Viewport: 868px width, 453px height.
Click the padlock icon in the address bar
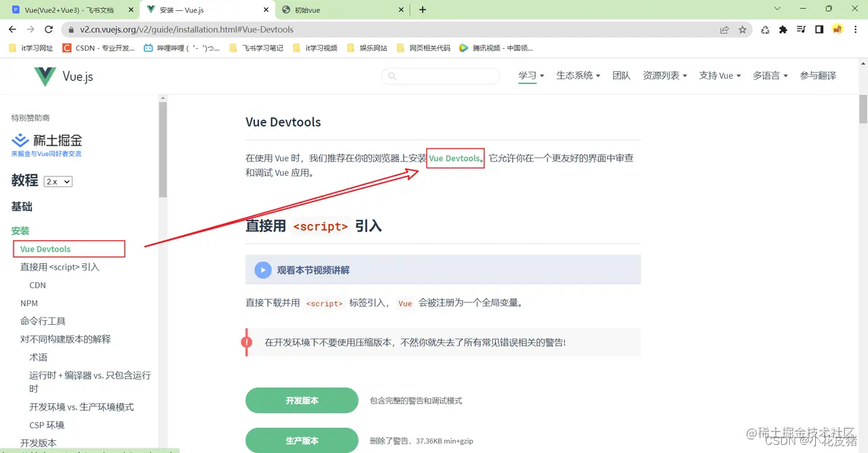click(72, 30)
